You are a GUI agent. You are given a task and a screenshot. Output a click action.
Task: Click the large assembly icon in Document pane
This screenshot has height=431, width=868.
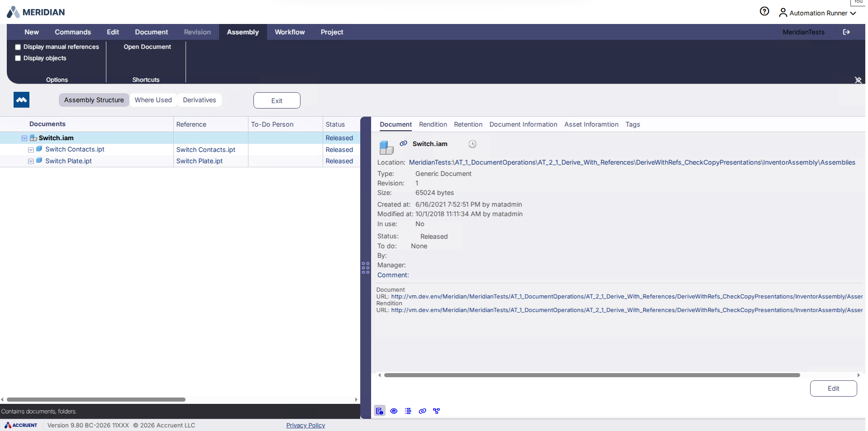click(x=386, y=147)
